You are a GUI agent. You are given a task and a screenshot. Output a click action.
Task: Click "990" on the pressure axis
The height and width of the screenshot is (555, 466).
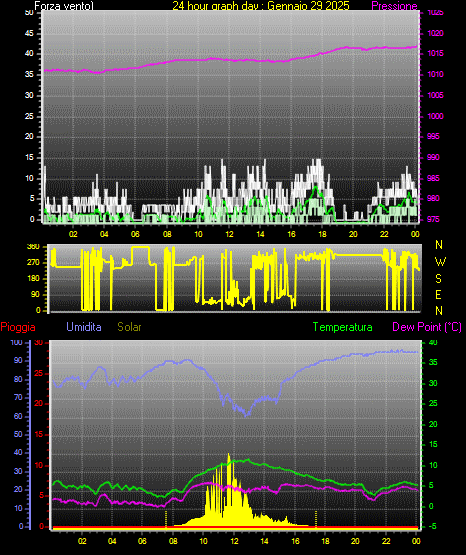(433, 157)
